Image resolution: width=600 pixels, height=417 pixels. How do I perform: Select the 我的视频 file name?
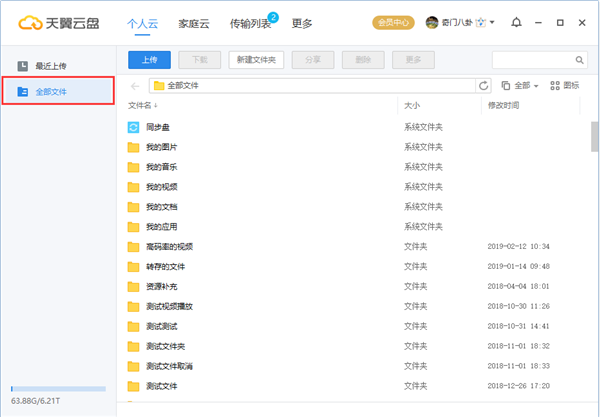click(161, 187)
